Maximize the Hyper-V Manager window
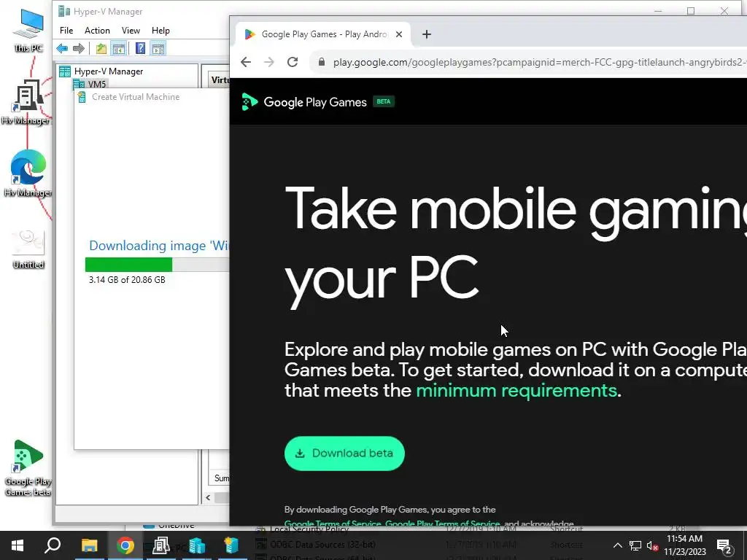The height and width of the screenshot is (560, 747). 691,11
